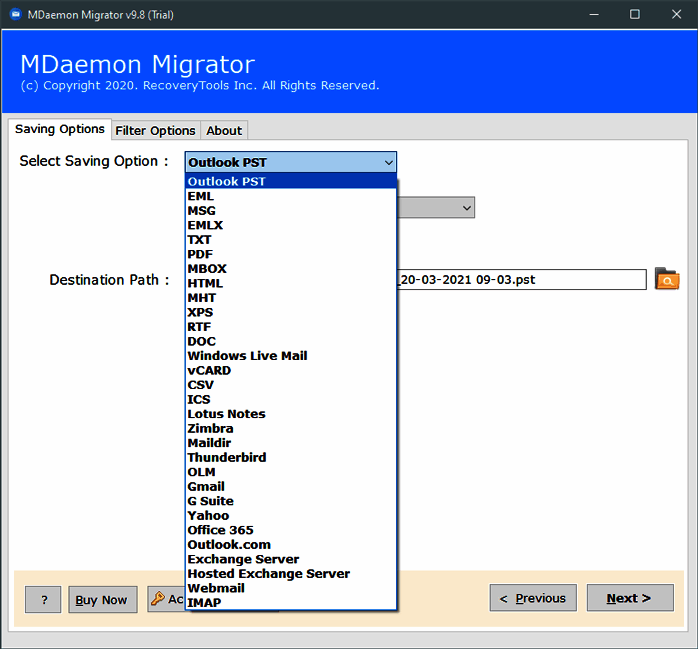Open the partially hidden gray dropdown below
Viewport: 698px width, 649px height.
[466, 207]
